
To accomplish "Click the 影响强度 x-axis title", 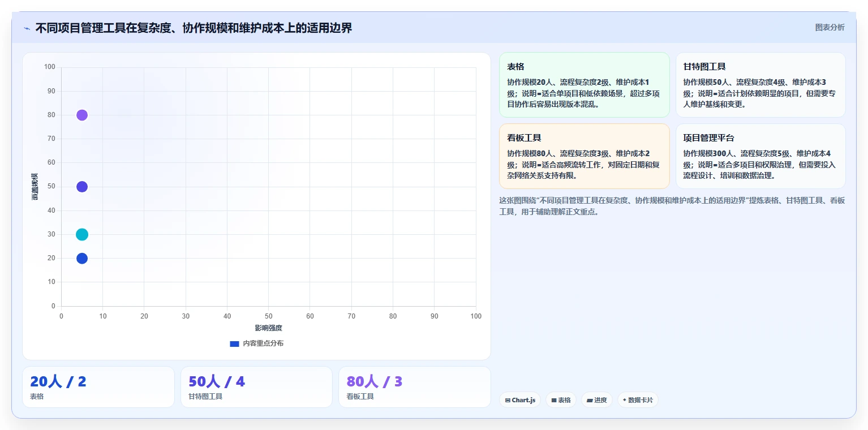I will pyautogui.click(x=268, y=328).
